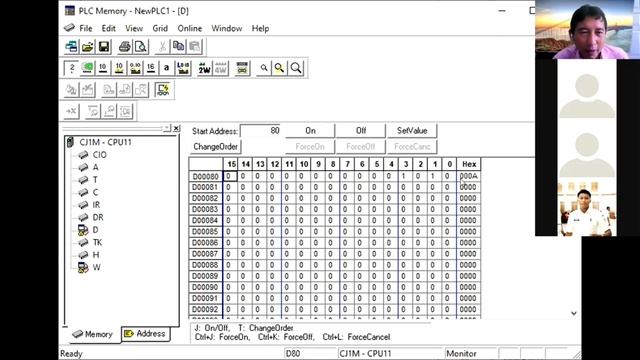Open the Window menu
Screen dimensions: 640x360
227,28
